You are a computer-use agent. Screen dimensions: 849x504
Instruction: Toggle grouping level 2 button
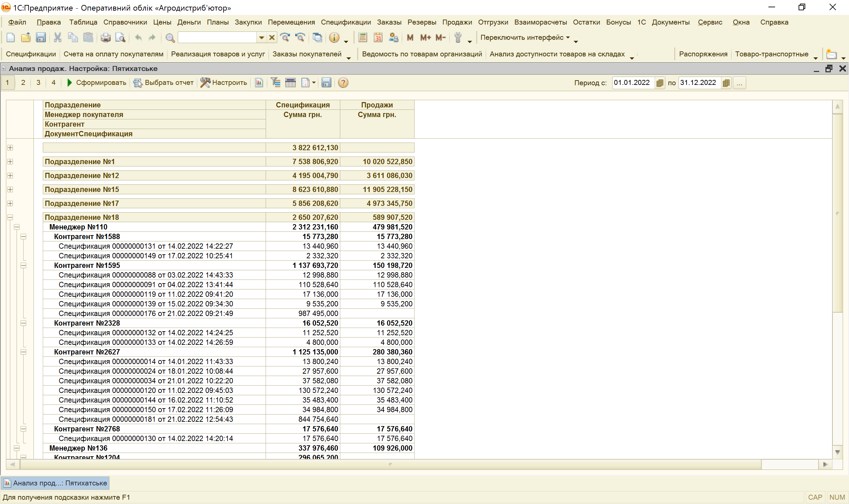tap(23, 83)
